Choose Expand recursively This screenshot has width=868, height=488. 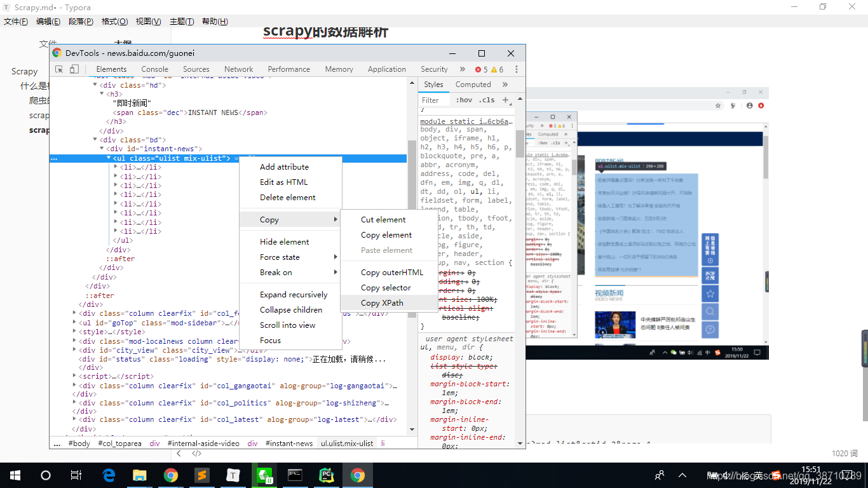290,295
